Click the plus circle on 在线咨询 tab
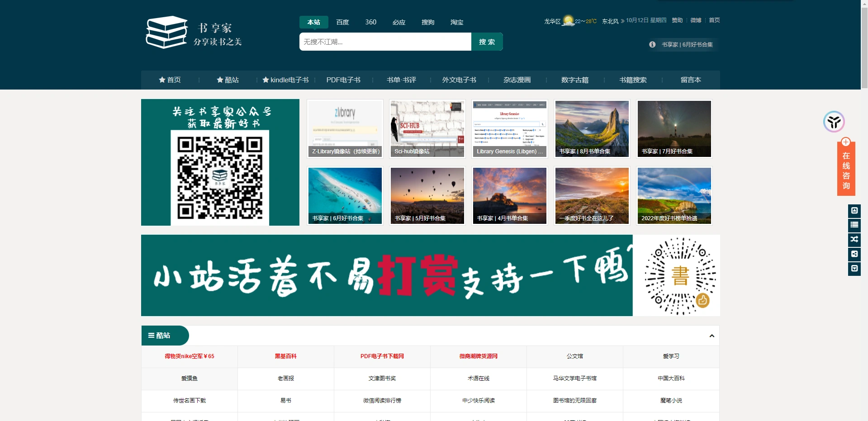Image resolution: width=868 pixels, height=421 pixels. click(x=846, y=142)
